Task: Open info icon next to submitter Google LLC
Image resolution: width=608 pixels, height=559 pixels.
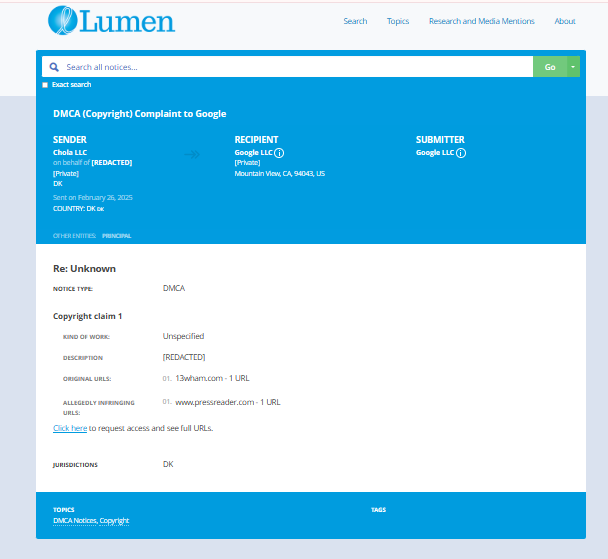Action: (x=461, y=153)
